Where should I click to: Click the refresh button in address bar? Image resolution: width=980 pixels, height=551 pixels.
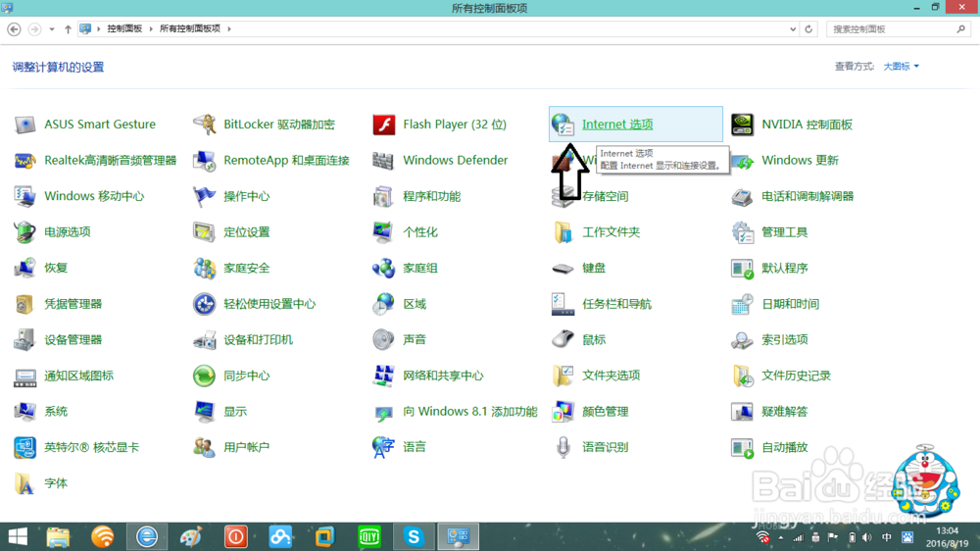click(x=808, y=28)
